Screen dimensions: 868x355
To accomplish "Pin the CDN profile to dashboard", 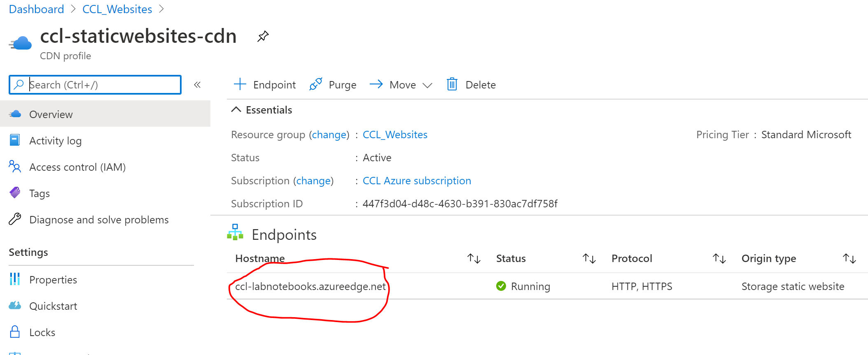I will [x=263, y=36].
